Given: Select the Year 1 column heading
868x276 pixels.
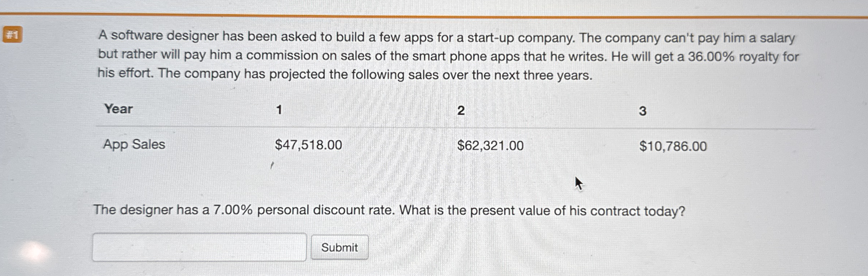Looking at the screenshot, I should click(x=279, y=109).
